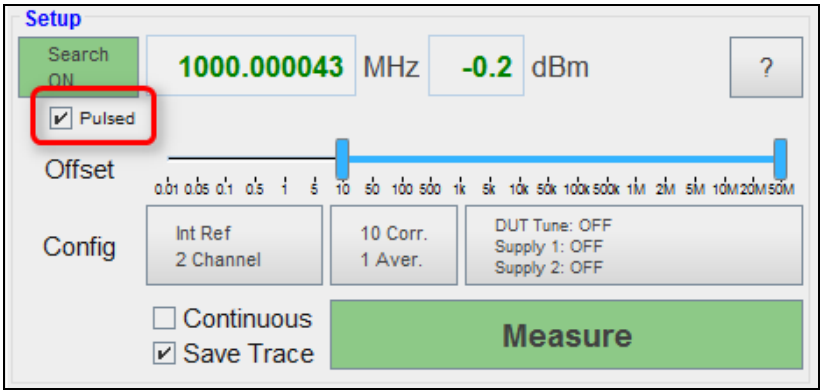Click the Offset label
This screenshot has height=391, width=822.
click(x=80, y=170)
